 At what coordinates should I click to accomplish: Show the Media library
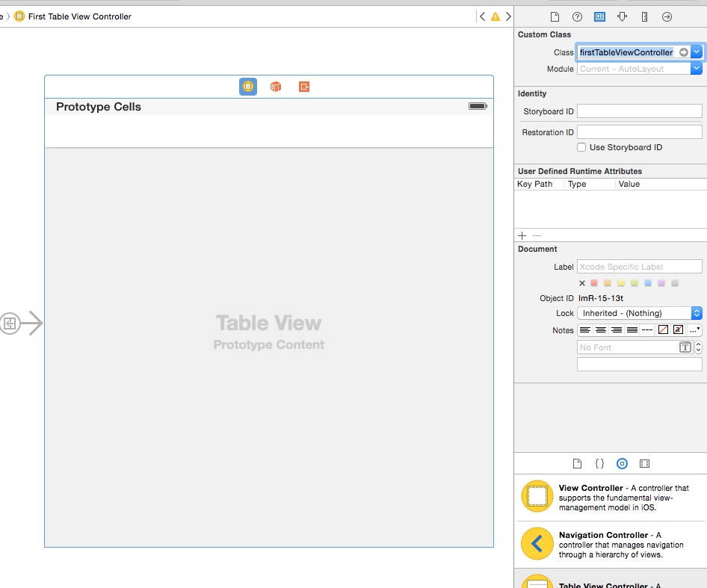tap(645, 464)
